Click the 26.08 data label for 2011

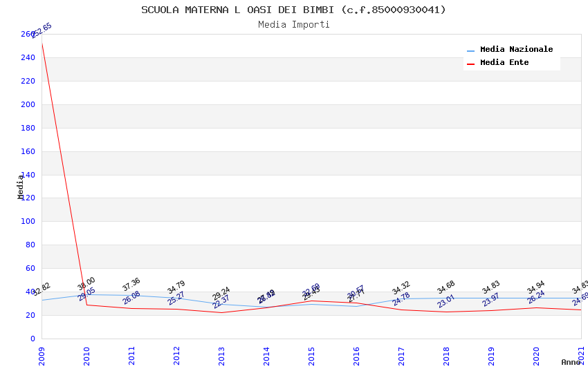pos(131,298)
